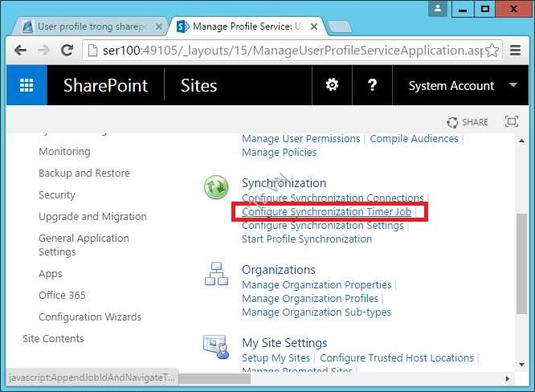Click the help question mark icon
Viewport: 535px width, 392px height.
point(372,85)
